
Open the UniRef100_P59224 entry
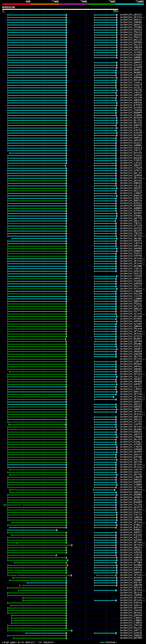coord(131,32)
